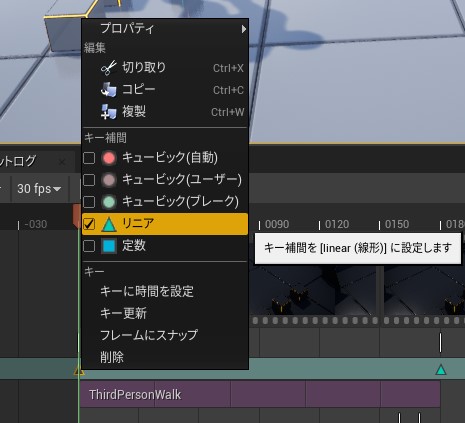Image resolution: width=465 pixels, height=423 pixels.
Task: Click the 0120 mark on timeline ruler
Action: [337, 224]
